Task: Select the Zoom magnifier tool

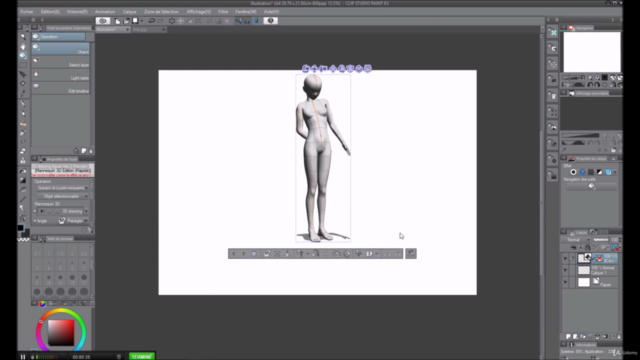Action: tap(23, 37)
